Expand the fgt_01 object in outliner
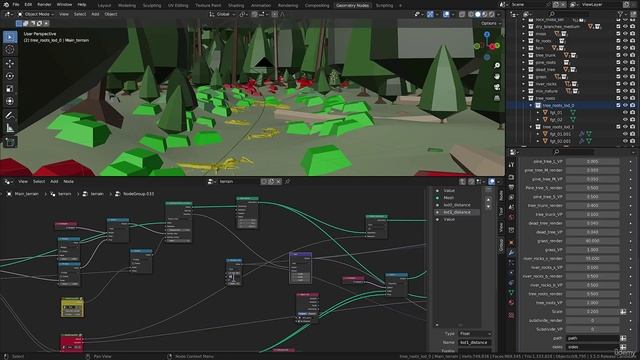This screenshot has width=640, height=360. 538,113
